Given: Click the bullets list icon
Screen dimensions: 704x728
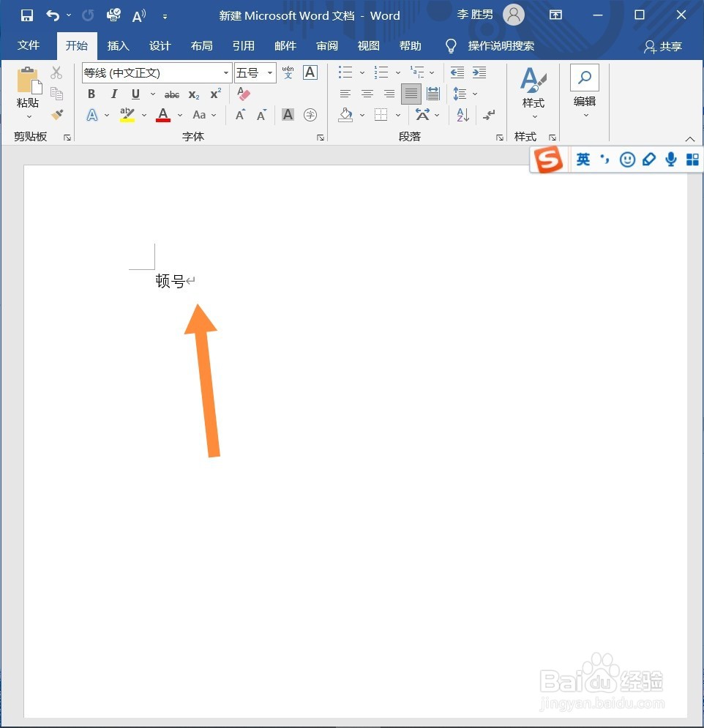Looking at the screenshot, I should click(345, 72).
